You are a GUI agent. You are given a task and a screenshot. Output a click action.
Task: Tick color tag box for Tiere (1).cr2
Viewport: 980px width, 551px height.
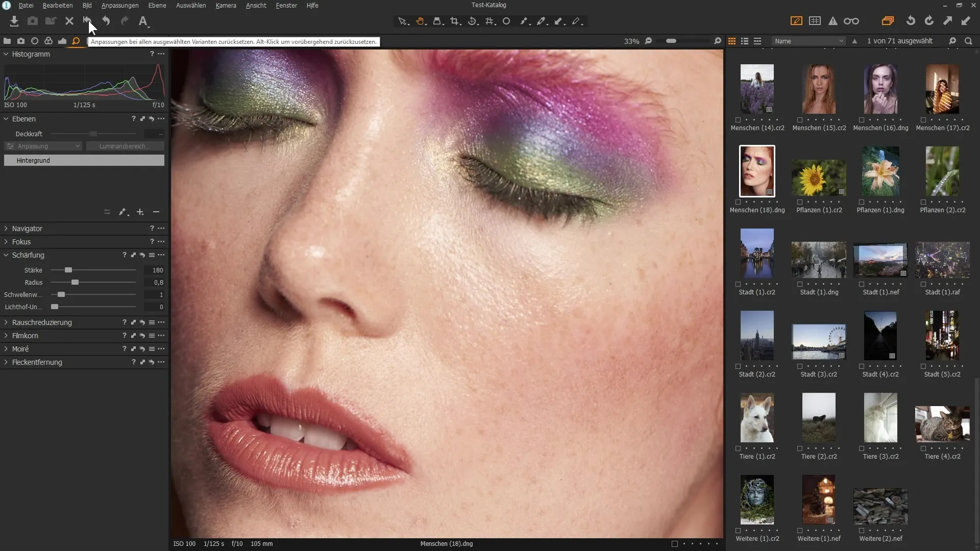pos(738,448)
